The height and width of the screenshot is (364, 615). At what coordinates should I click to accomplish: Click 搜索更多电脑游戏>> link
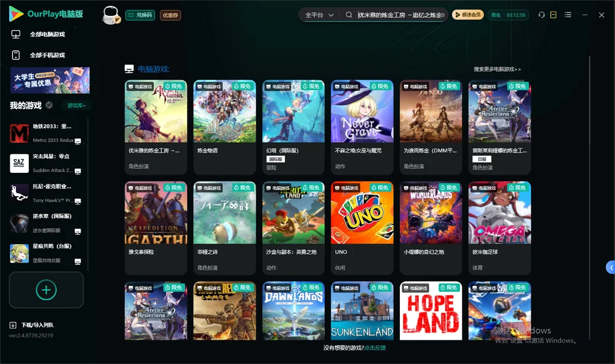(497, 69)
